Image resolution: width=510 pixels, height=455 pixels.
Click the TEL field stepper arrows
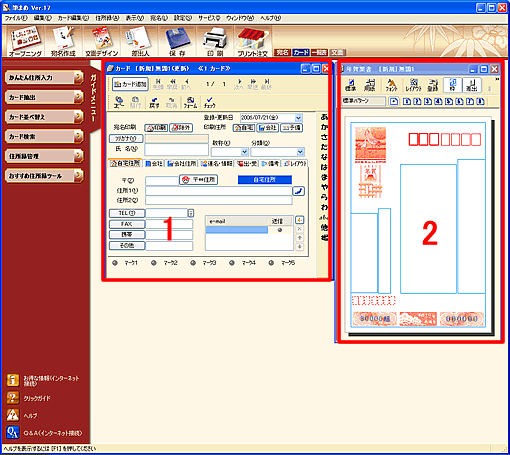click(191, 213)
